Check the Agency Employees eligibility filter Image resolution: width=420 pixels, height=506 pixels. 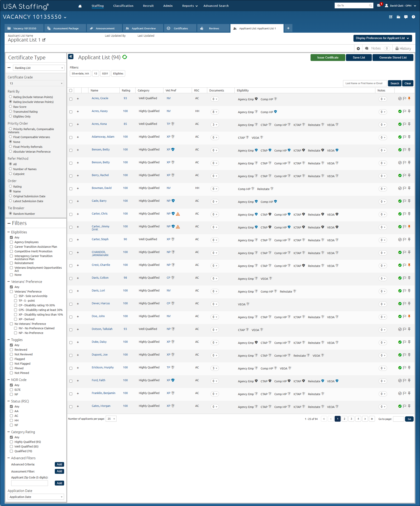pos(11,242)
